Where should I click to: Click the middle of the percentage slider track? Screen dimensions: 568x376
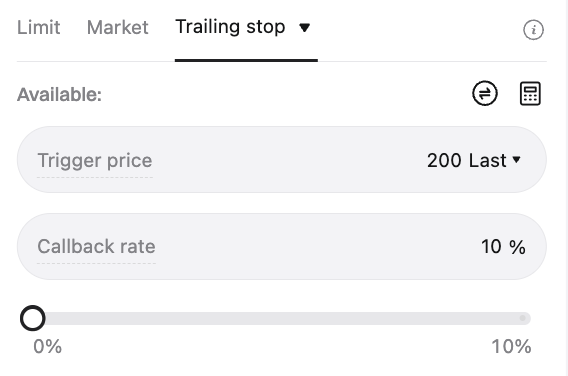pos(281,318)
